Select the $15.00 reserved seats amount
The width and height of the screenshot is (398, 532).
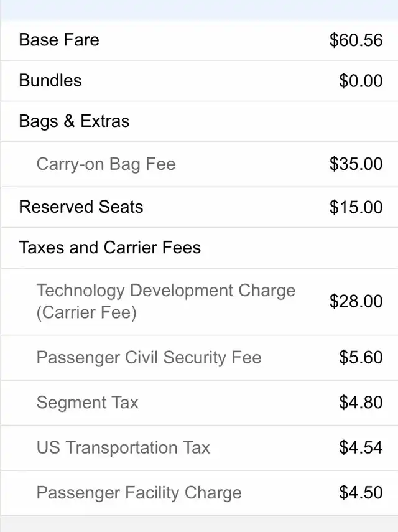coord(356,207)
